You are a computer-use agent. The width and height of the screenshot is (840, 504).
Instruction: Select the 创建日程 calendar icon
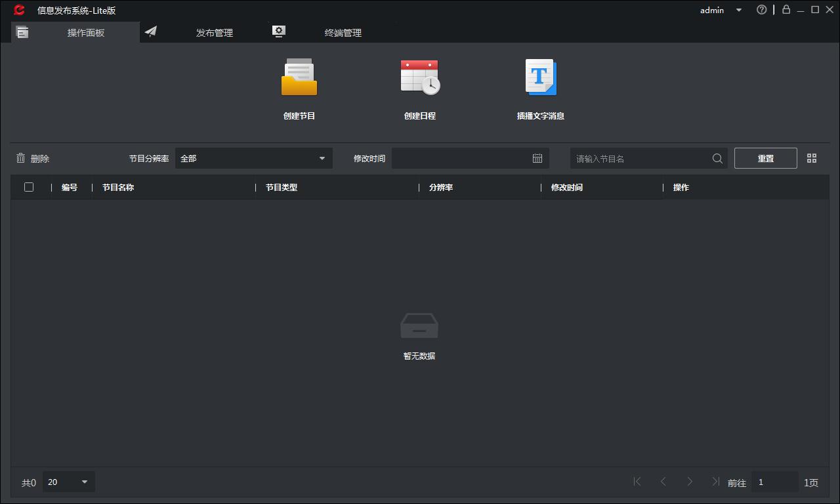[419, 76]
